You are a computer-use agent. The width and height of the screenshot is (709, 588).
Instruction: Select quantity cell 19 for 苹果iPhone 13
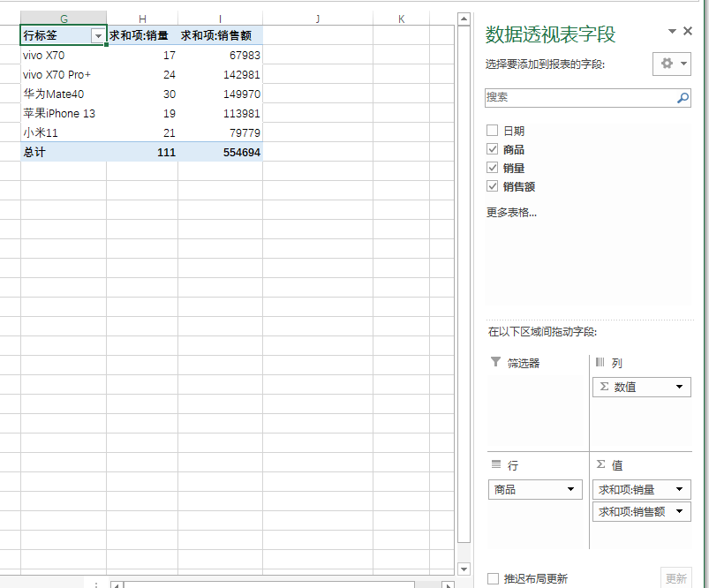click(142, 114)
